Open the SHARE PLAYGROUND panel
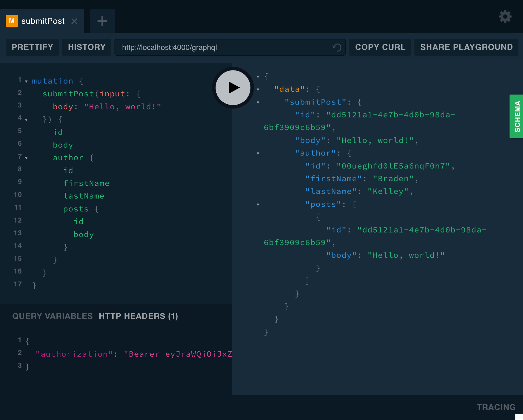The height and width of the screenshot is (420, 523). (466, 47)
